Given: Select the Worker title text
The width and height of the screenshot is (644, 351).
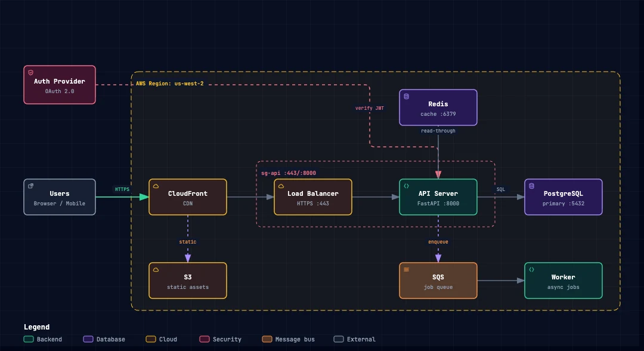Looking at the screenshot, I should (x=563, y=278).
